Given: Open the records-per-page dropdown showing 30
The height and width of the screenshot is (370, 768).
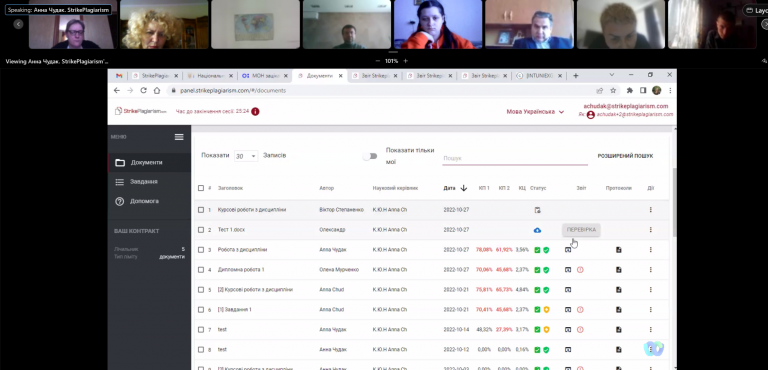Looking at the screenshot, I should click(246, 156).
